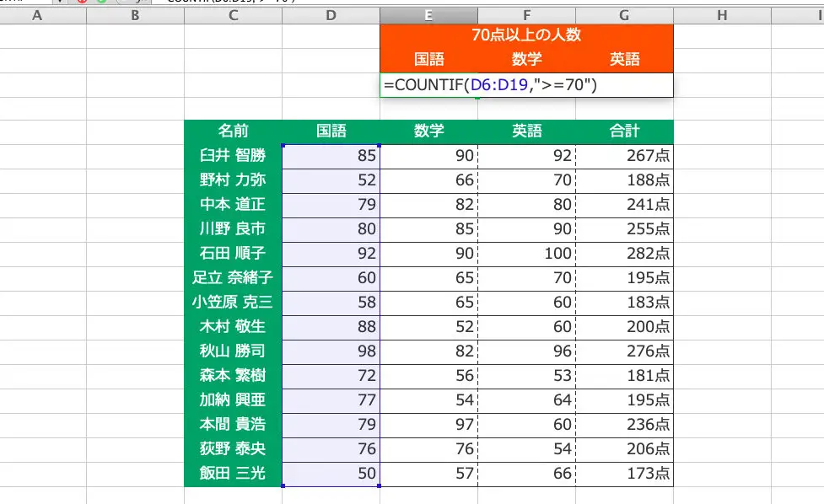Image resolution: width=824 pixels, height=504 pixels.
Task: Click the dimmed icon left of fx
Action: click(122, 3)
